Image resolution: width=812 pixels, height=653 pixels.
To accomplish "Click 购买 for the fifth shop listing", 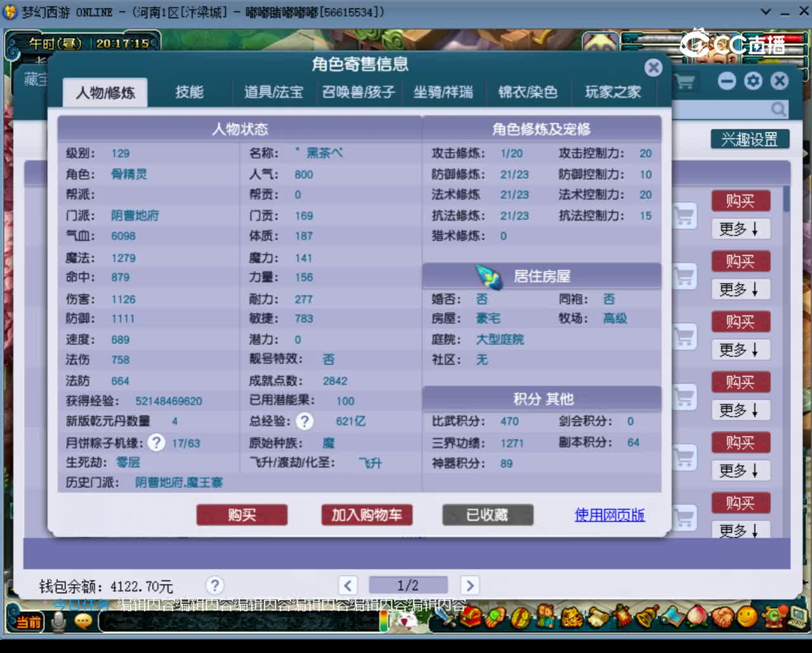I will click(x=740, y=442).
